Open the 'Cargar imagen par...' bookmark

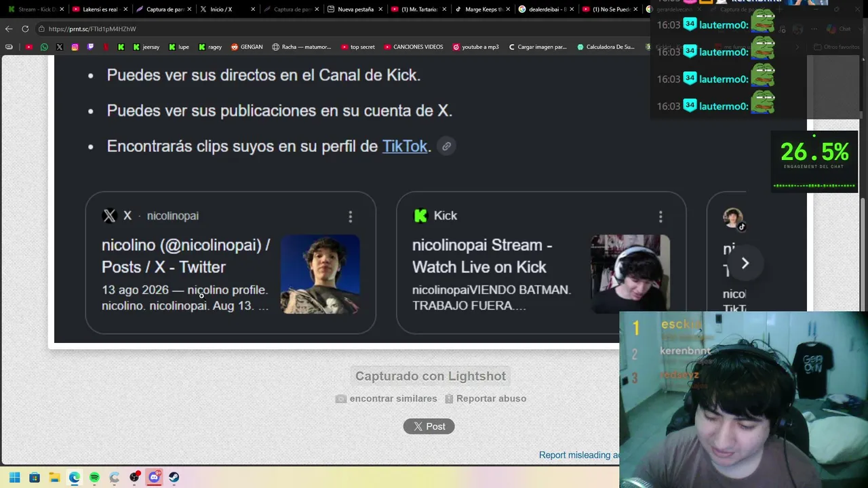(x=538, y=47)
